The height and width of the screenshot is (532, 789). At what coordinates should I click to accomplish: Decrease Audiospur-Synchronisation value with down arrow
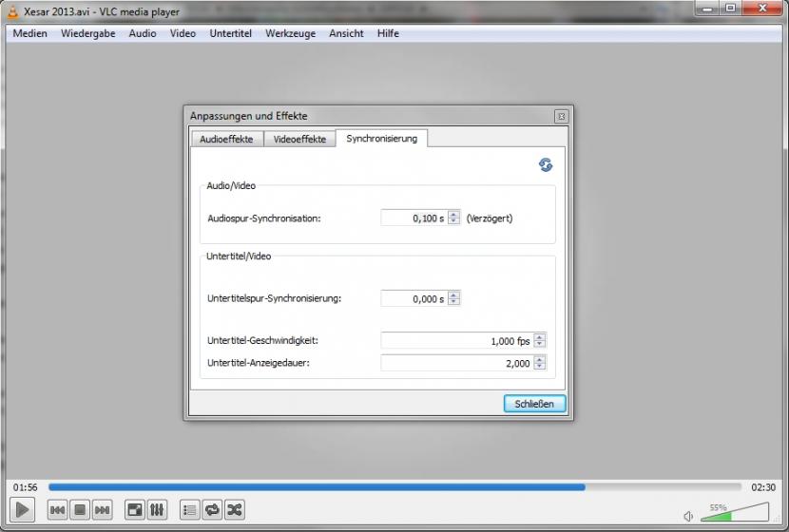[453, 221]
